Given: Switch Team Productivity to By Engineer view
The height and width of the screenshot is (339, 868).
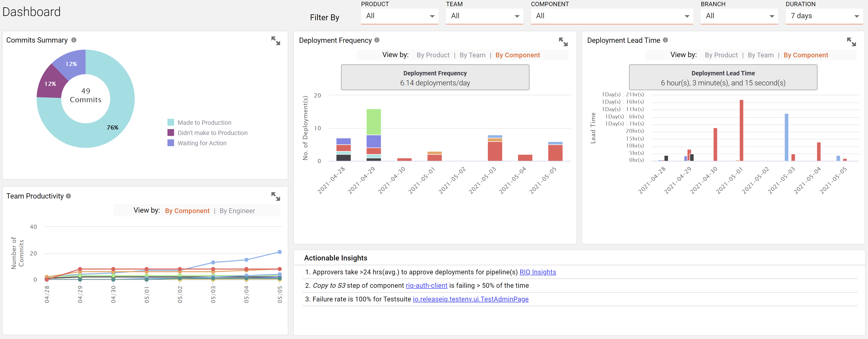Looking at the screenshot, I should point(237,211).
